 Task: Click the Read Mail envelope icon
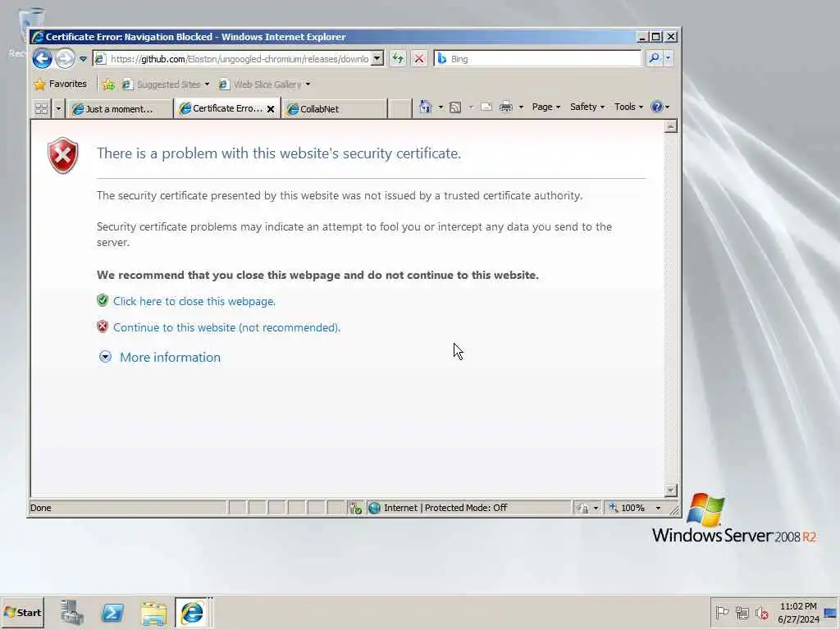[486, 107]
